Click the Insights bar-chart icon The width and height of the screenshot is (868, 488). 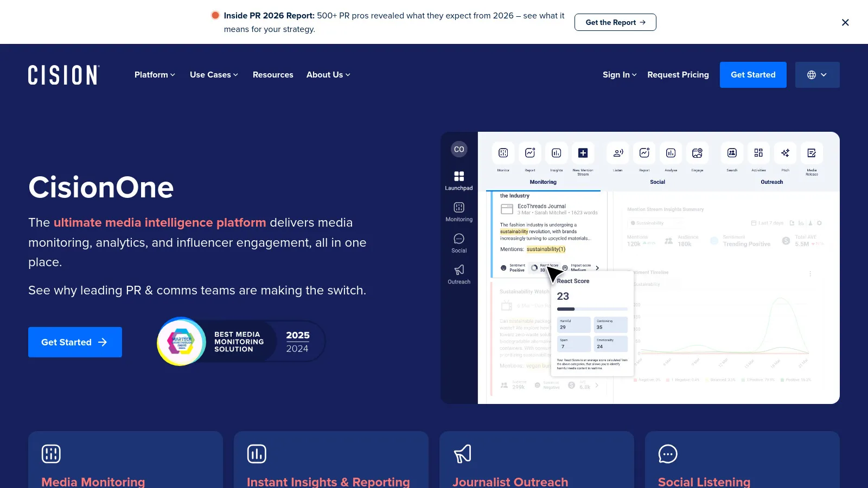tap(556, 153)
